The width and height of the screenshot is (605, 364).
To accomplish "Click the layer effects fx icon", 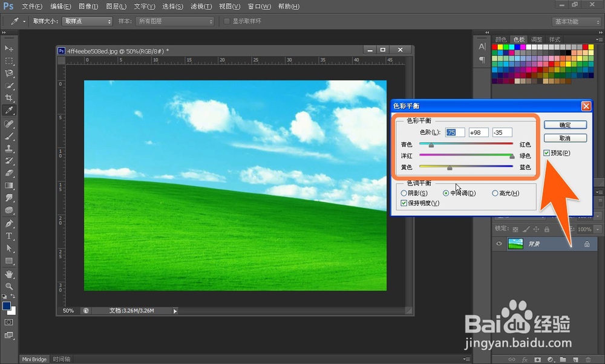I will (525, 359).
